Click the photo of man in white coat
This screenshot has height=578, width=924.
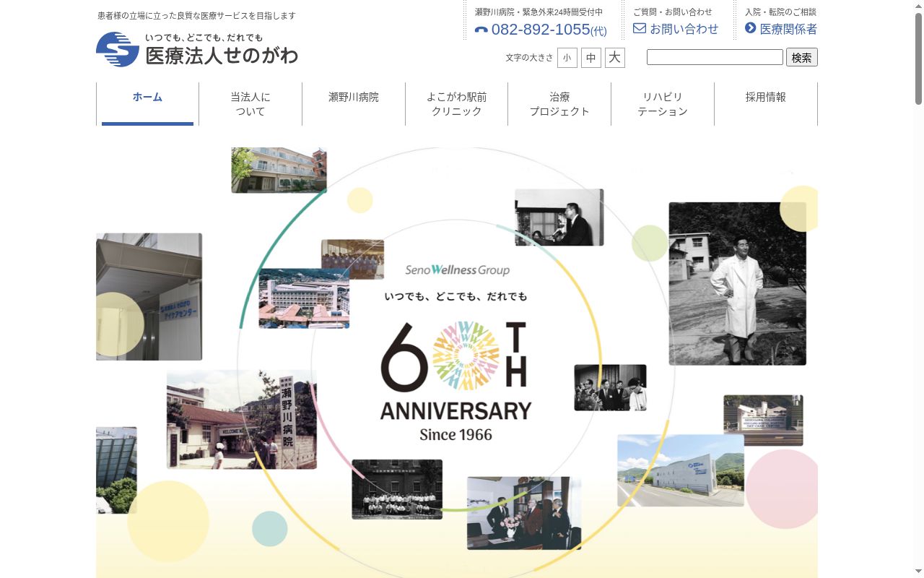(x=737, y=283)
